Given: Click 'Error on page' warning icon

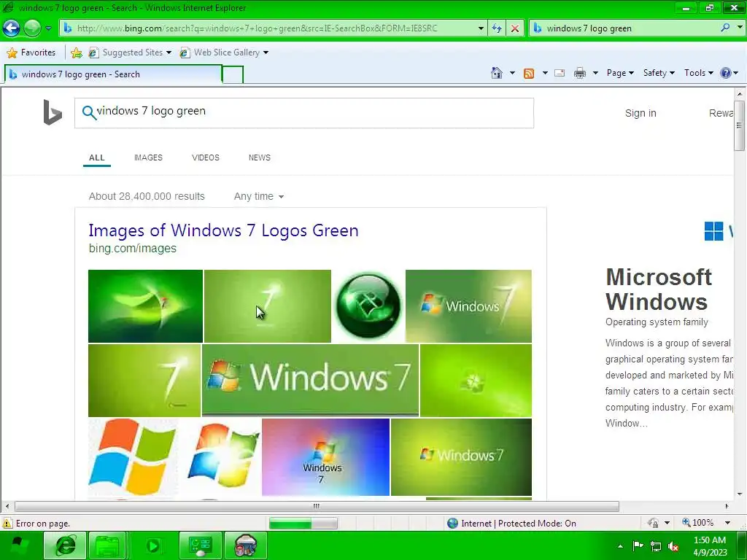Looking at the screenshot, I should point(7,524).
